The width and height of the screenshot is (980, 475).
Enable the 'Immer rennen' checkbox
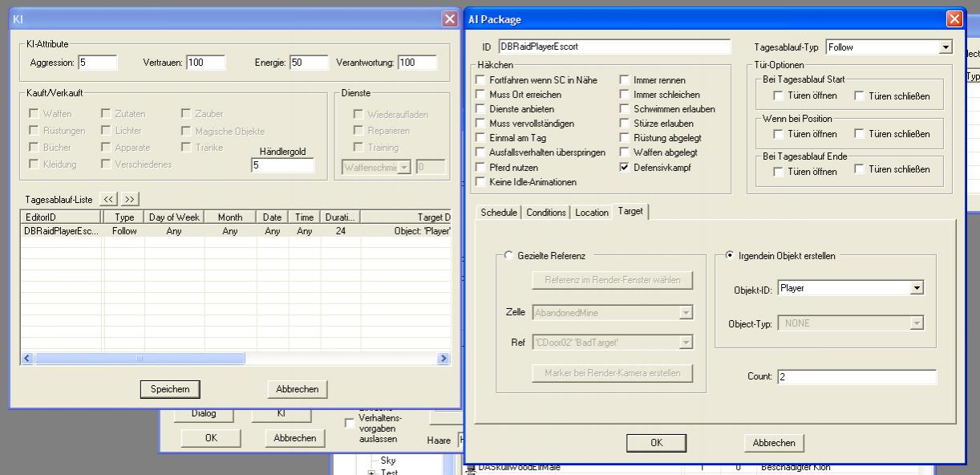click(626, 80)
